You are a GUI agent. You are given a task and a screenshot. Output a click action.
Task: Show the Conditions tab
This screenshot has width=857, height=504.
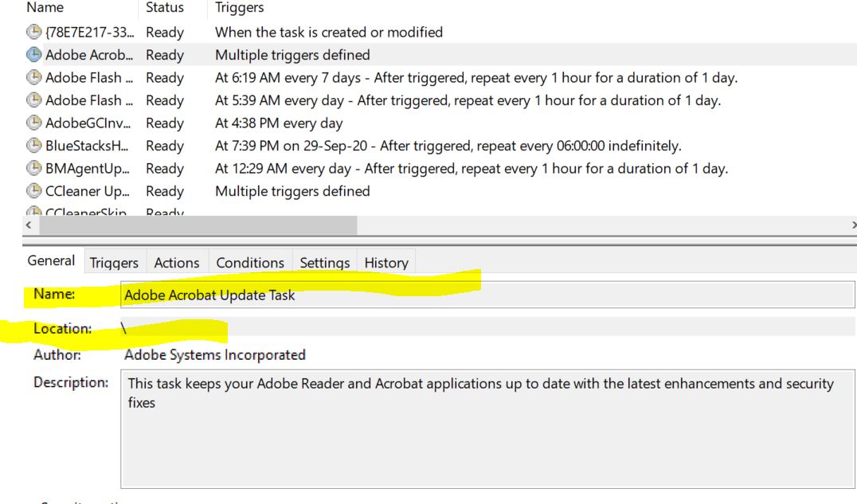250,263
